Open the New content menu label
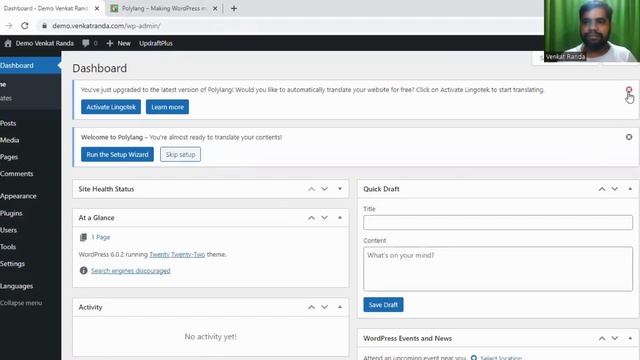This screenshot has height=360, width=640. [x=124, y=43]
